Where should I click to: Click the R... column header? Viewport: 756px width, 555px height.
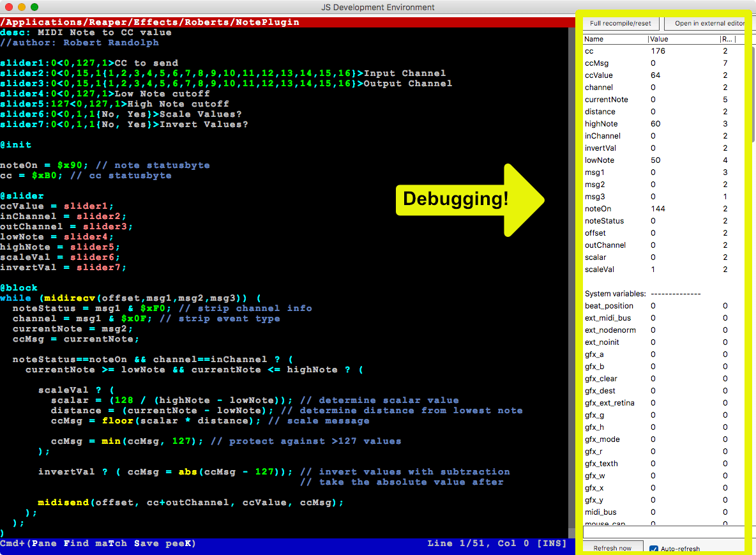coord(728,38)
